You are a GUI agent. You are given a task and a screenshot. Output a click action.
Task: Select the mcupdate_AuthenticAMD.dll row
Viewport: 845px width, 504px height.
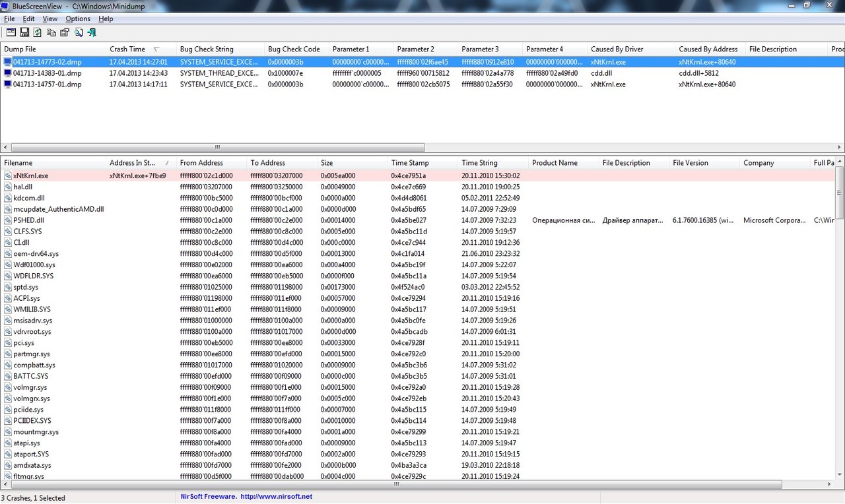click(417, 209)
